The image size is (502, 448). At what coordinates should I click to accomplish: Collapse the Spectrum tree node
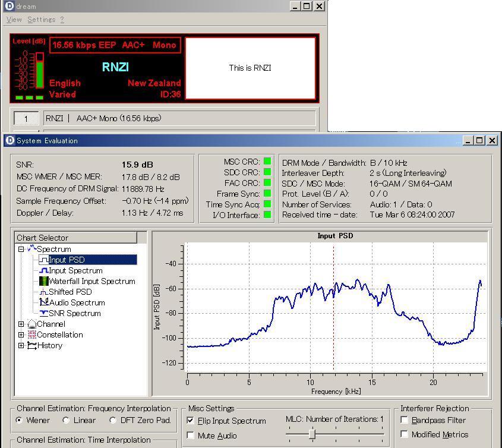coord(21,249)
